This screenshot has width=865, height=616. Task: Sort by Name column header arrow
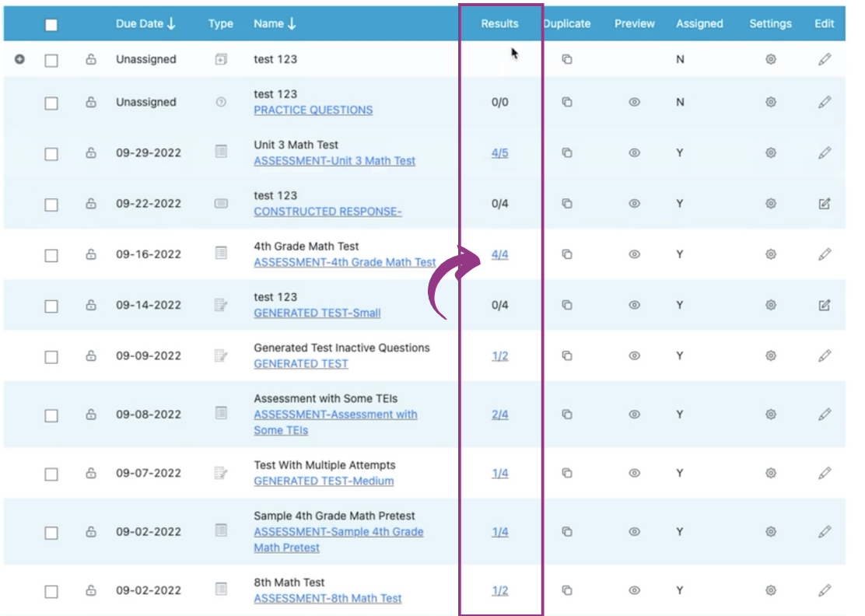coord(292,23)
